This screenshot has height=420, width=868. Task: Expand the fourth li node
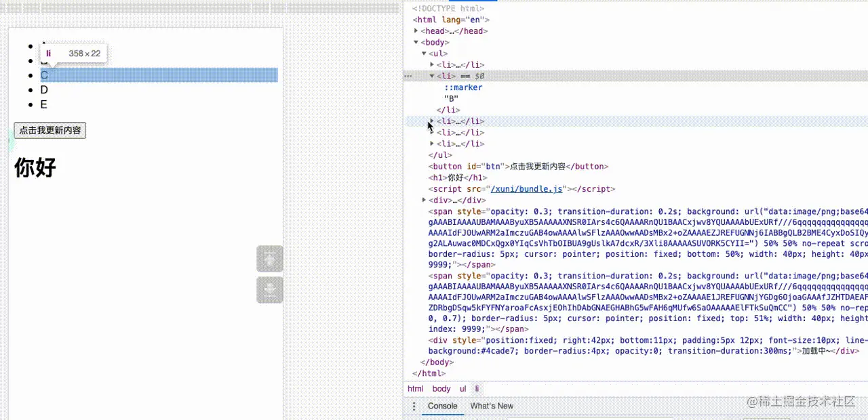(433, 132)
